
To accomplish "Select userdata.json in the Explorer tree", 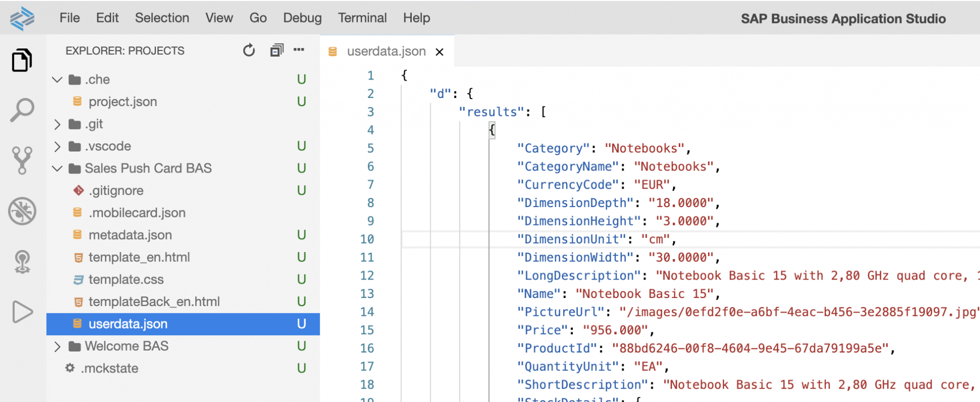I will [x=183, y=324].
